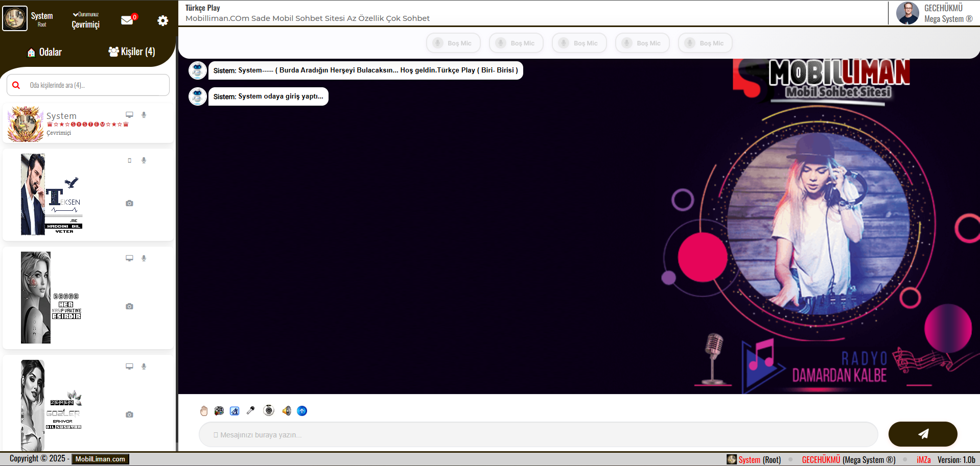Click the search magnifier in the people search
This screenshot has width=980, height=466.
click(x=16, y=85)
